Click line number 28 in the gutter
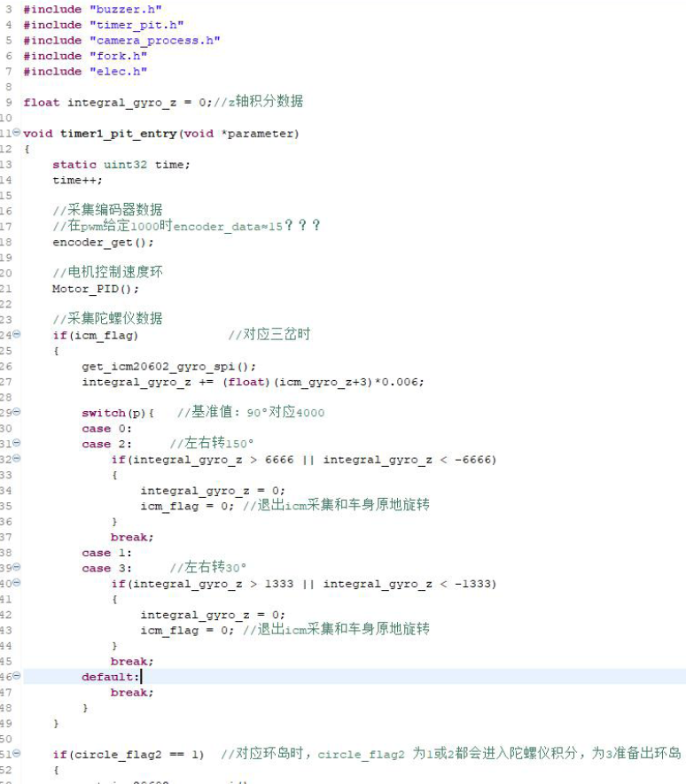The width and height of the screenshot is (686, 784). [x=6, y=398]
